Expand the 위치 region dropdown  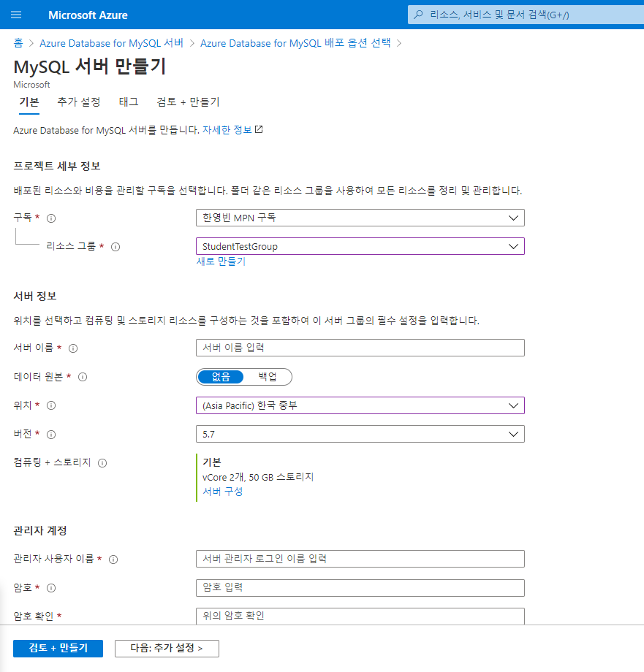tap(360, 405)
